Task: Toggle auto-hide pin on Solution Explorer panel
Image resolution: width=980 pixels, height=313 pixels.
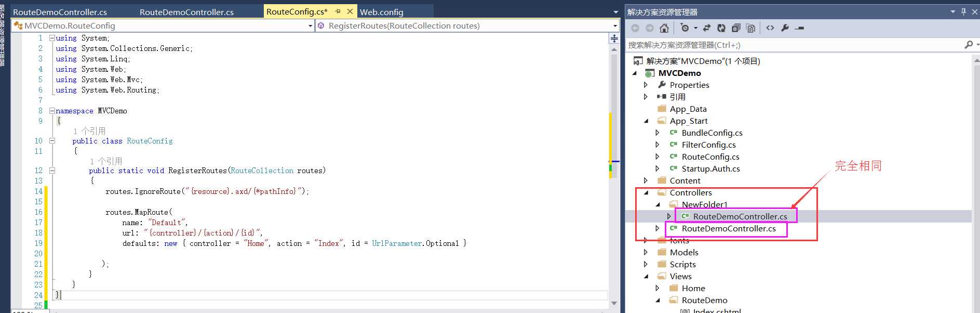Action: click(963, 11)
